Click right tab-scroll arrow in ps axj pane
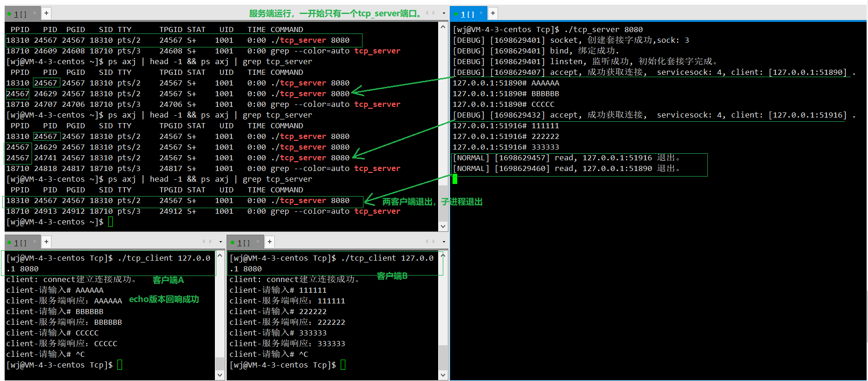 (434, 13)
